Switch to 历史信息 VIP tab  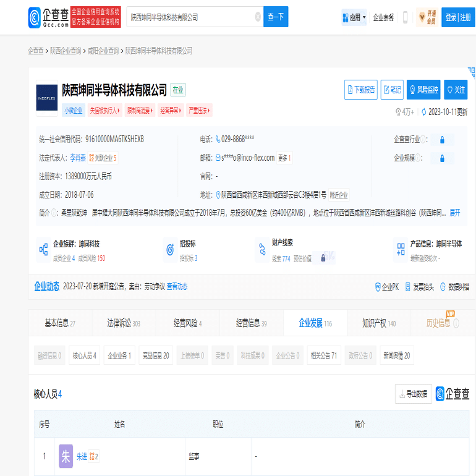click(443, 323)
